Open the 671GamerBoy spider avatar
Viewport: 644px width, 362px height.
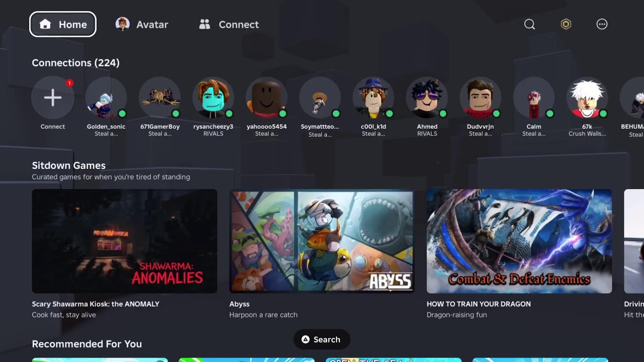(x=160, y=98)
